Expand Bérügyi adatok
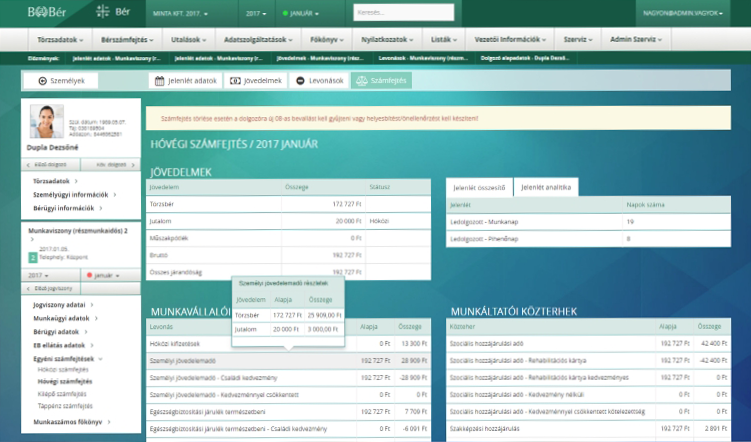Screen dimensions: 751x442 click(60, 331)
